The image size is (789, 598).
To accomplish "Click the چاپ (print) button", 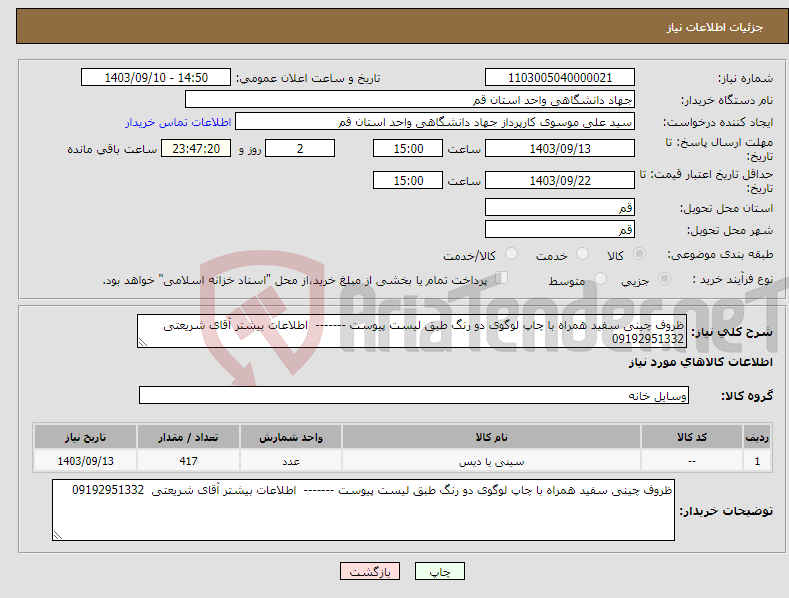I will click(439, 571).
